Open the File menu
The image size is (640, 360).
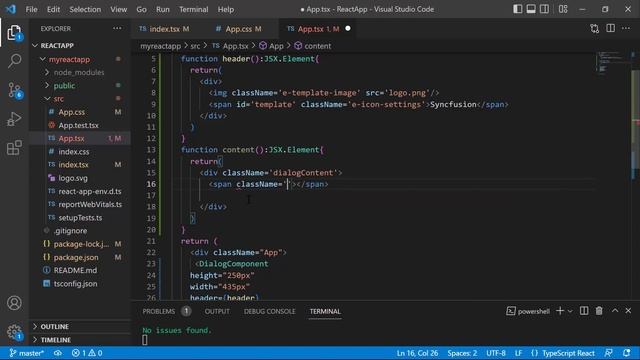(x=31, y=9)
